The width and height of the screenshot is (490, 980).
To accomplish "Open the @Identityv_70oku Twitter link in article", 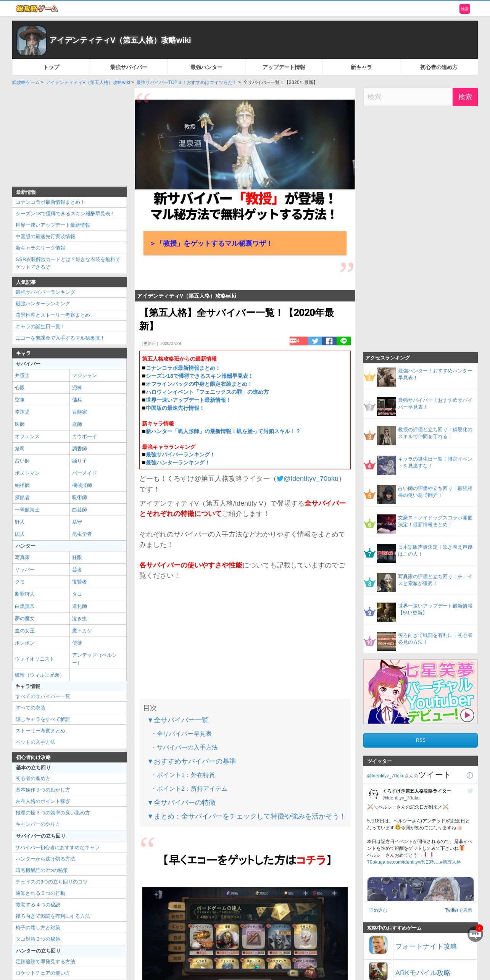I will coord(308,479).
